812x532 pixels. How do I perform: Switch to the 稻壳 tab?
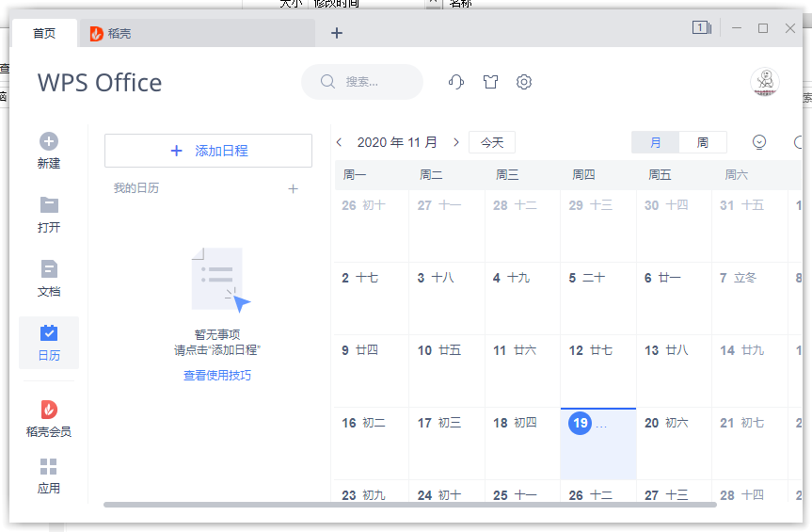[197, 33]
